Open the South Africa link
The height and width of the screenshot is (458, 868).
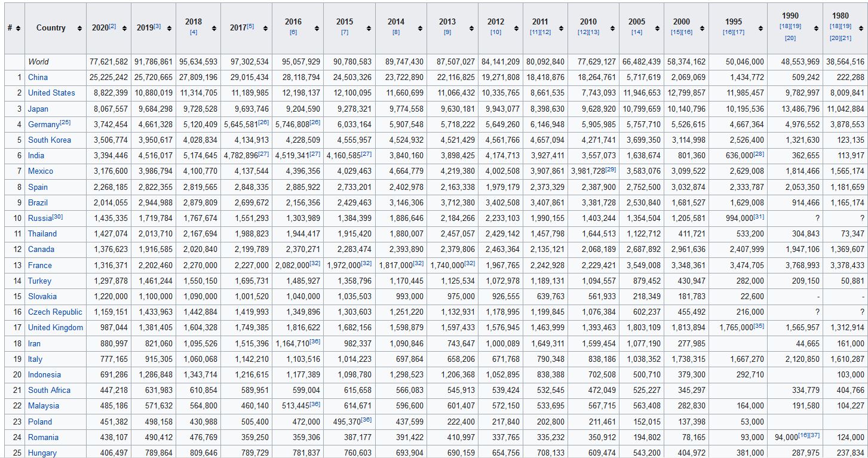point(49,390)
